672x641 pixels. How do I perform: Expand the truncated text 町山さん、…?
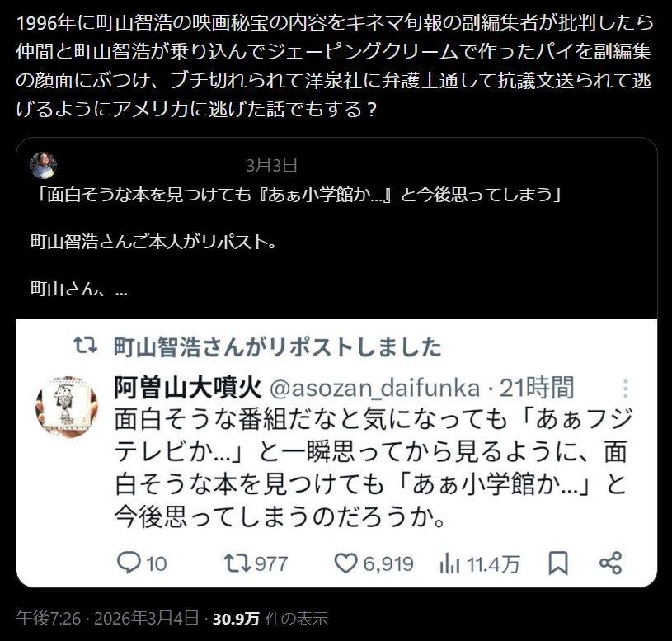pos(79,289)
